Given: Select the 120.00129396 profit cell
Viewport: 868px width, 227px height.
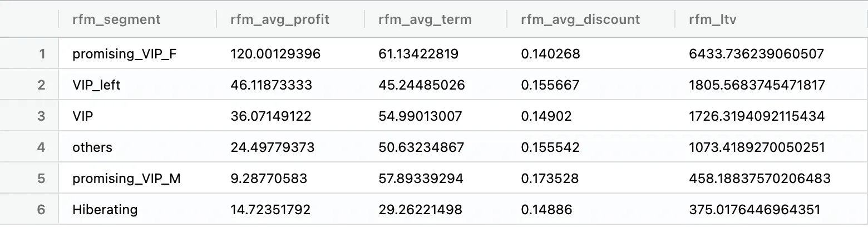Looking at the screenshot, I should (275, 54).
